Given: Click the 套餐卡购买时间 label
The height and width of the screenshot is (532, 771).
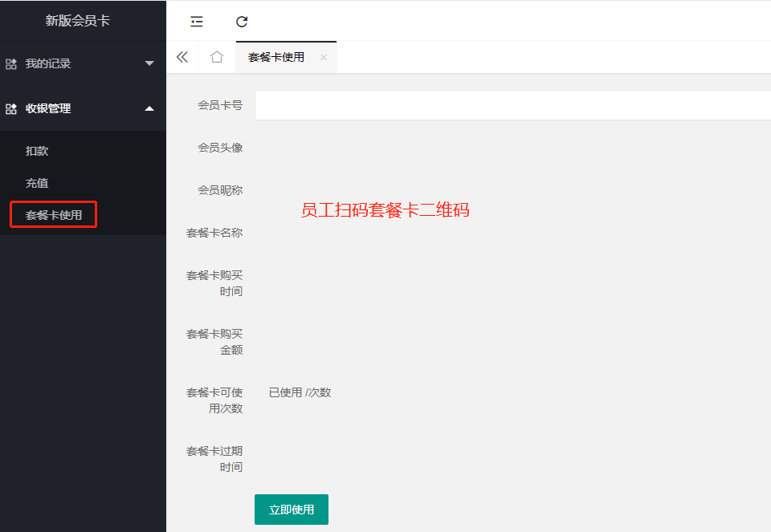Looking at the screenshot, I should tap(214, 283).
